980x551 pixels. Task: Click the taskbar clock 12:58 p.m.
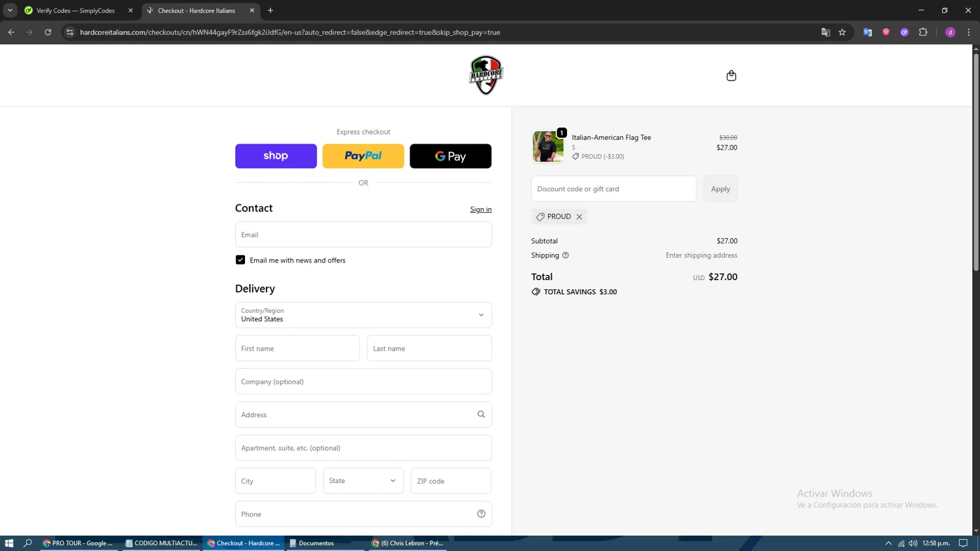[936, 543]
